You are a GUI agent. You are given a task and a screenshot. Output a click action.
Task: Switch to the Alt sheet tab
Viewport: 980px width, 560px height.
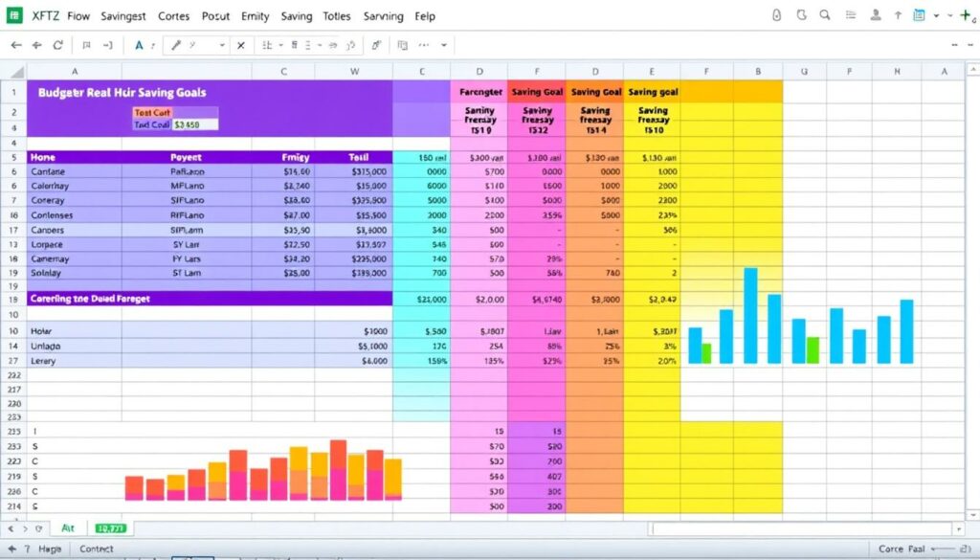[x=68, y=528]
